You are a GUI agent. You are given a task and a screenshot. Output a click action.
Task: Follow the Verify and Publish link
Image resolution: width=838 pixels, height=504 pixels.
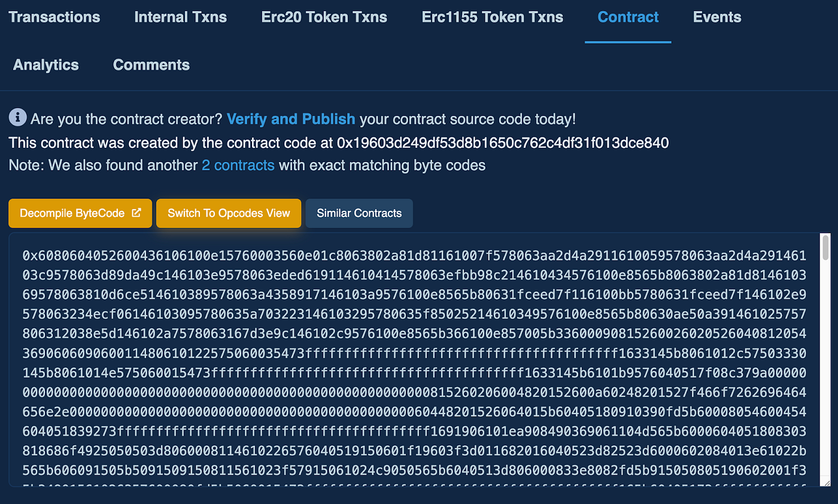pos(291,119)
